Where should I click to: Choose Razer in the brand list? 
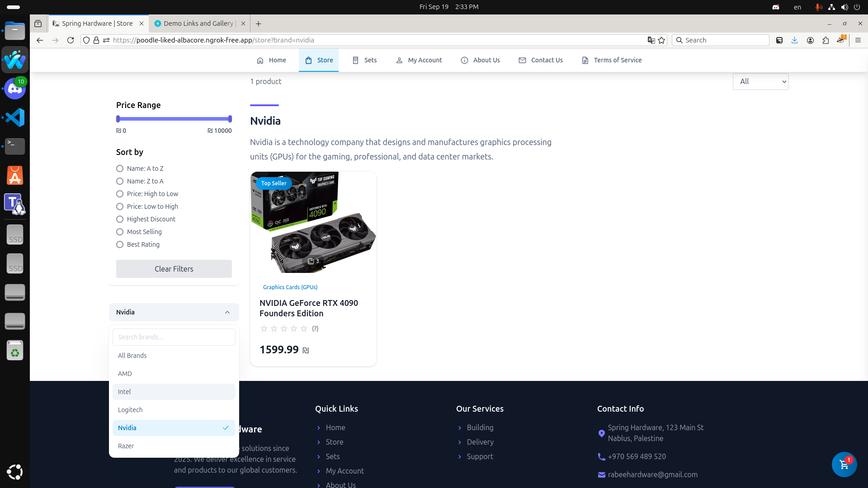click(174, 446)
